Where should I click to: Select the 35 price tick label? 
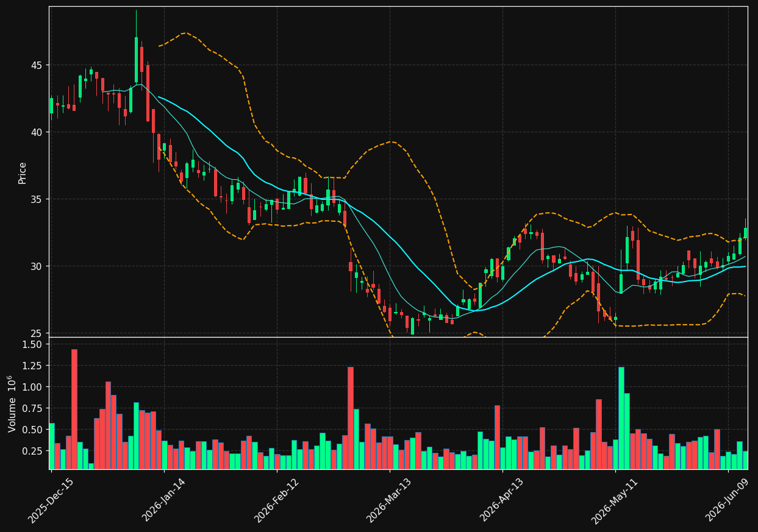pos(37,199)
